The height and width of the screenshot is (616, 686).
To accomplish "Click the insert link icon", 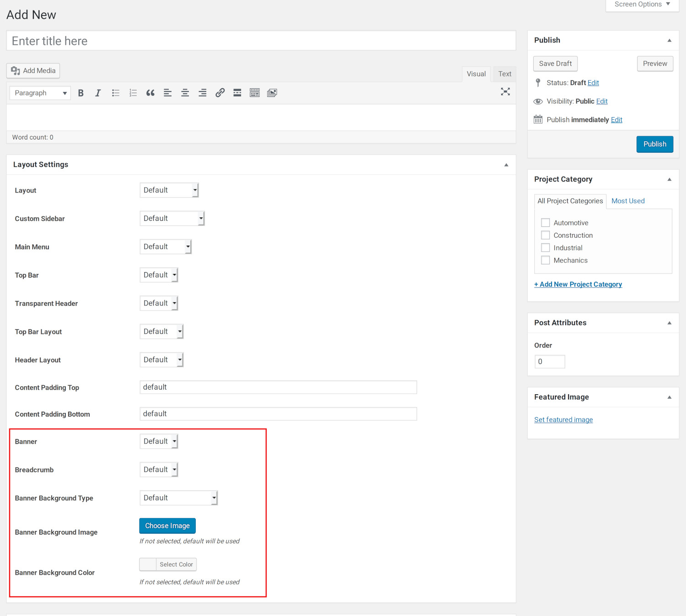I will click(220, 93).
